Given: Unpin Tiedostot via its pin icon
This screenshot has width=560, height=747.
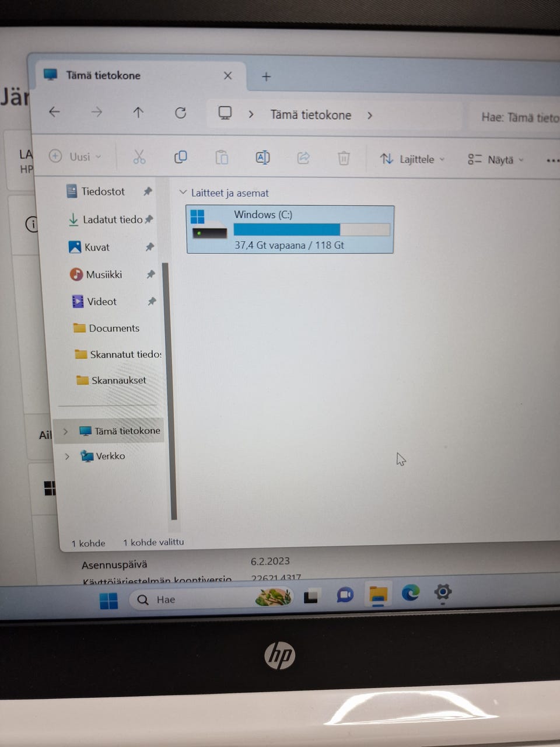Looking at the screenshot, I should 148,191.
